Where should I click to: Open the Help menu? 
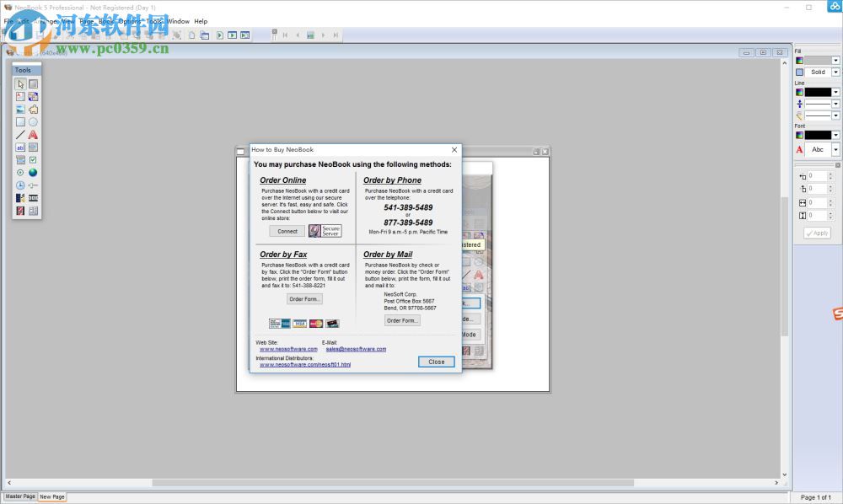201,22
